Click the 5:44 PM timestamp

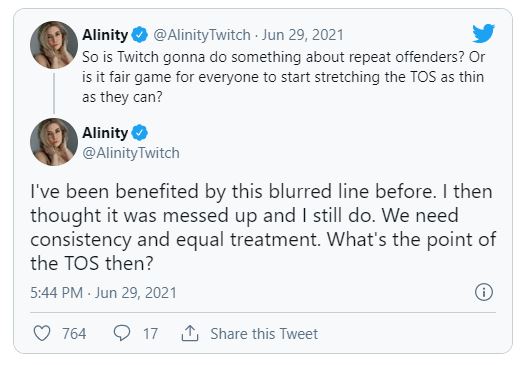click(x=56, y=293)
